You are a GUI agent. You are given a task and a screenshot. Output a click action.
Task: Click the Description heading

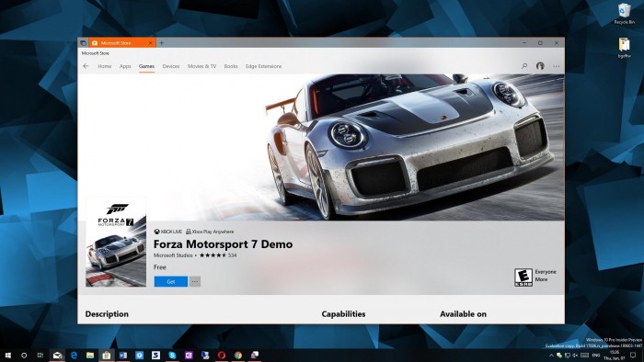(107, 314)
